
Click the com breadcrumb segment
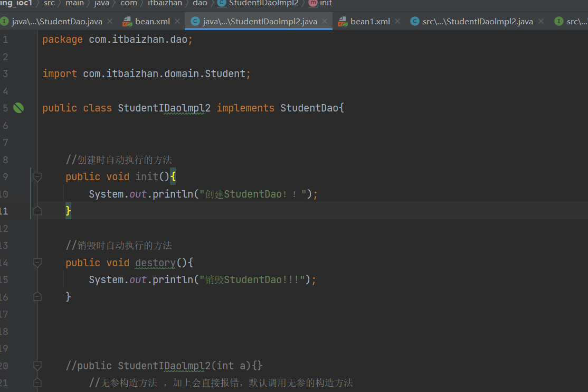[x=129, y=3]
